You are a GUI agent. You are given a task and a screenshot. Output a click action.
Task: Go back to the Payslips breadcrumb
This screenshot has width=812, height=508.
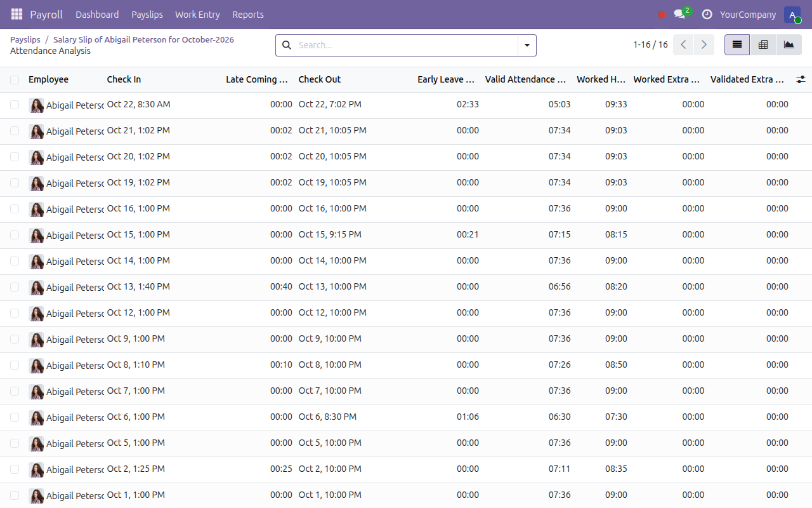25,39
